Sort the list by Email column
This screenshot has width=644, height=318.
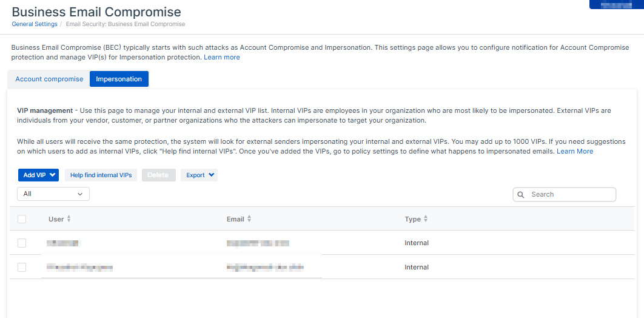coord(249,219)
